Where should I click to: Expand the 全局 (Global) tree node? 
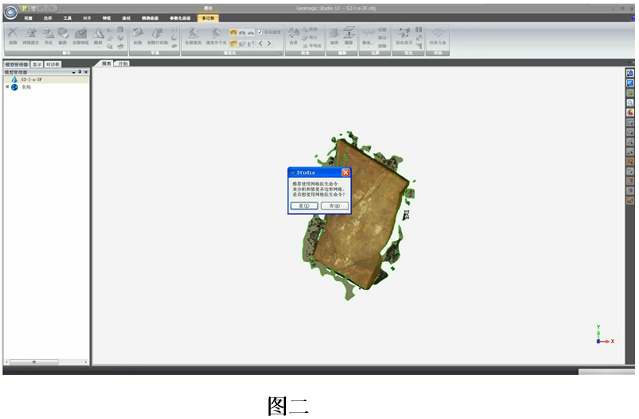pos(7,87)
